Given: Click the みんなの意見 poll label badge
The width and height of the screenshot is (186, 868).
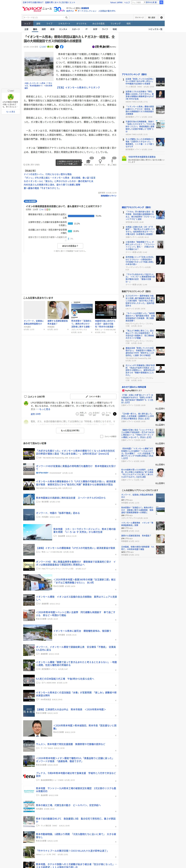Looking at the screenshot, I should coord(30,201).
